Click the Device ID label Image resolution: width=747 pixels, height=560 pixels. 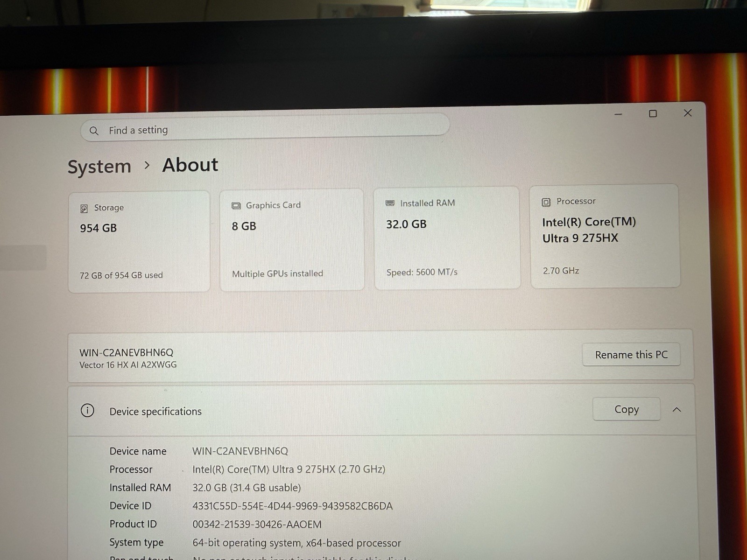pyautogui.click(x=130, y=506)
